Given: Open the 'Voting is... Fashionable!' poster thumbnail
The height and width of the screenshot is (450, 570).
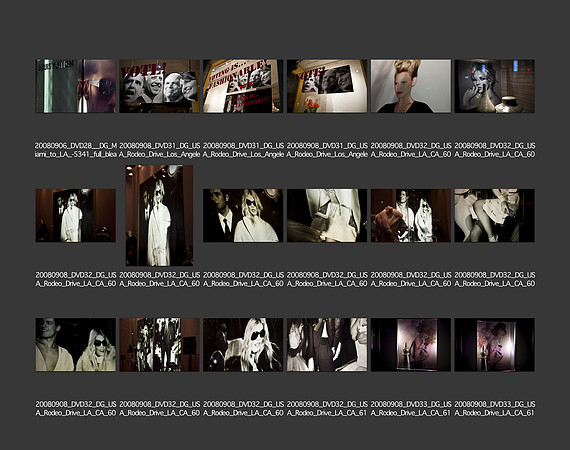Looking at the screenshot, I should point(243,86).
